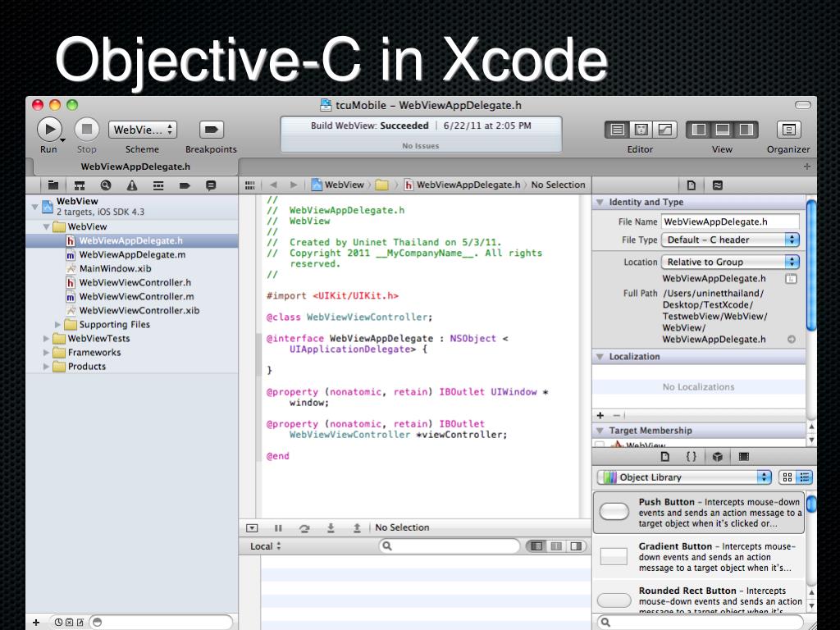Expand the Frameworks group
840x630 pixels.
click(47, 353)
